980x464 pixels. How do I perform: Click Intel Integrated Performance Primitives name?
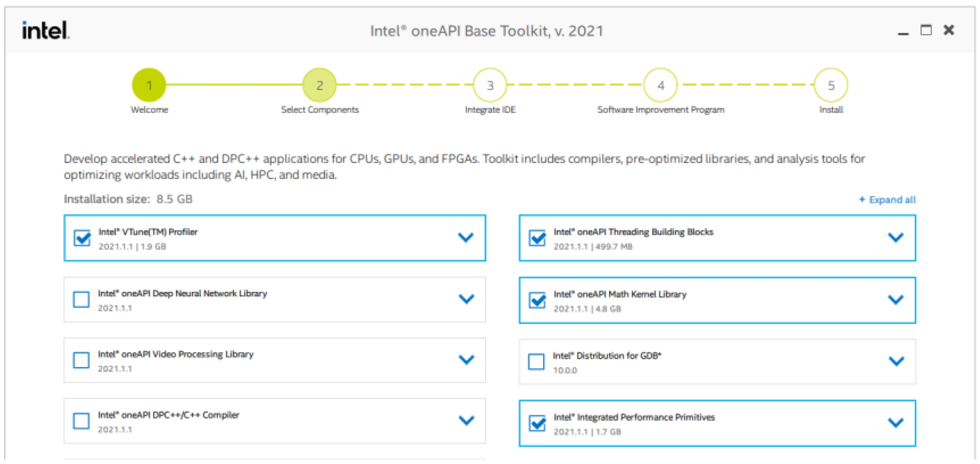(x=634, y=417)
